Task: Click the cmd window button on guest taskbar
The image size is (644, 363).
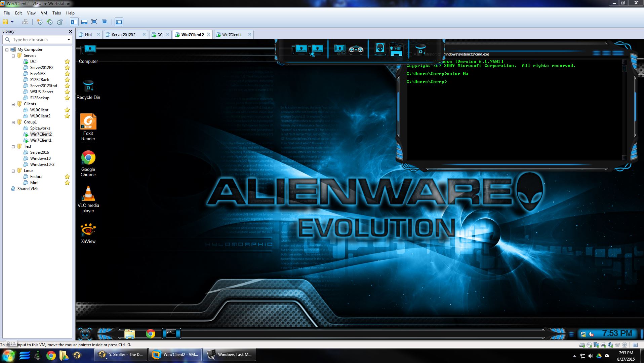Action: 171,334
